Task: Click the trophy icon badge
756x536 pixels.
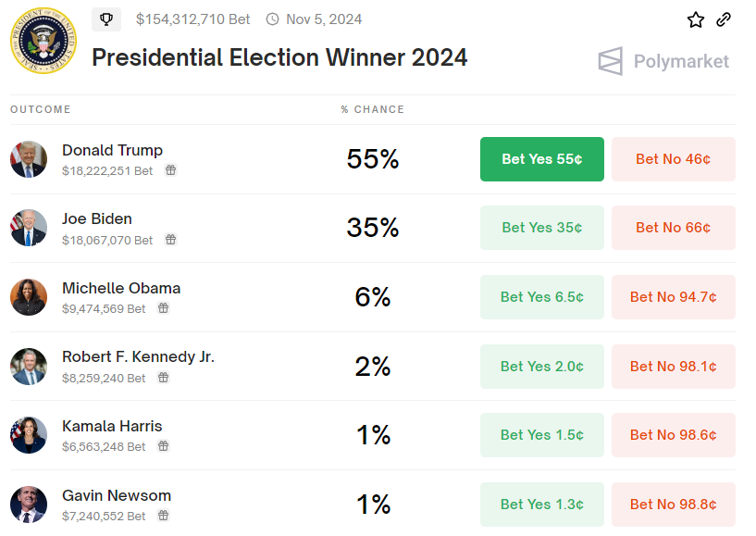Action: (x=106, y=19)
